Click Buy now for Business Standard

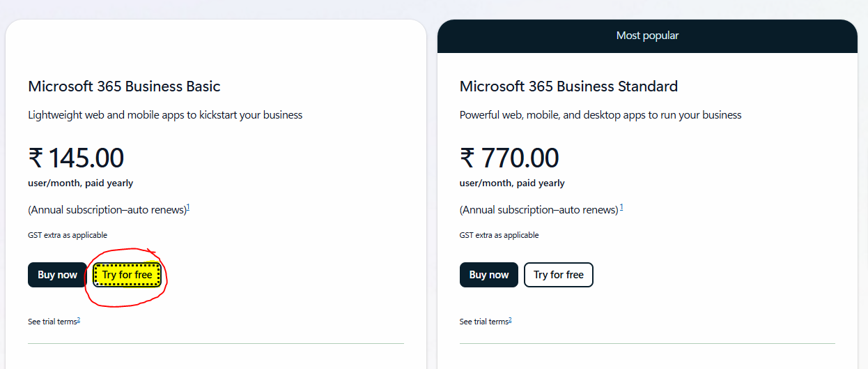[x=489, y=275]
